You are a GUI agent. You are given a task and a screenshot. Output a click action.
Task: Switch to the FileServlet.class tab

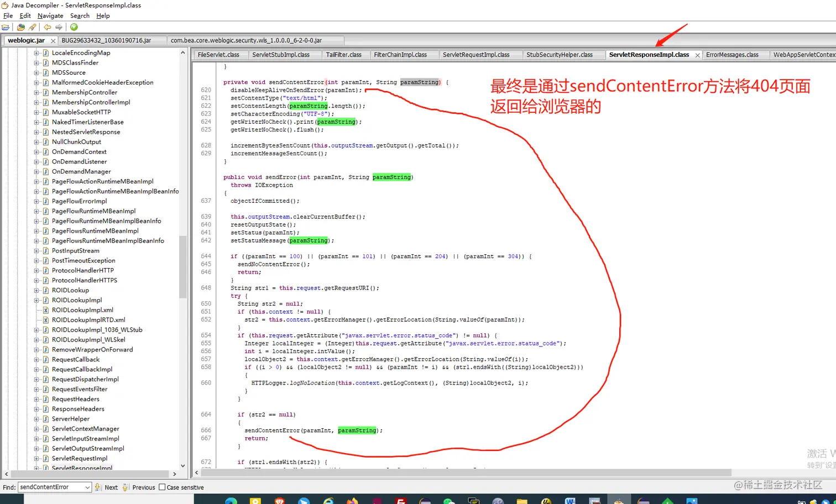(x=218, y=55)
